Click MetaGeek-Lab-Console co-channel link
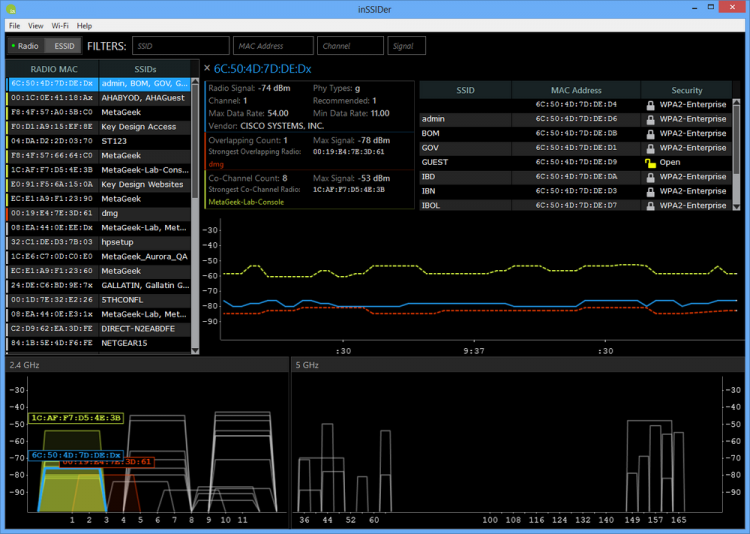The image size is (750, 534). [x=246, y=202]
